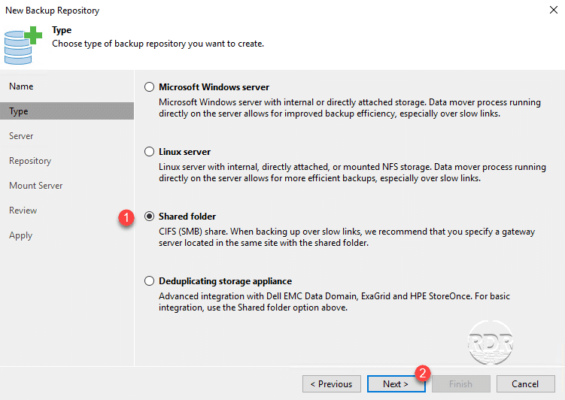Viewport: 565px width, 400px height.
Task: Click the greyed-out Finish button
Action: click(461, 384)
